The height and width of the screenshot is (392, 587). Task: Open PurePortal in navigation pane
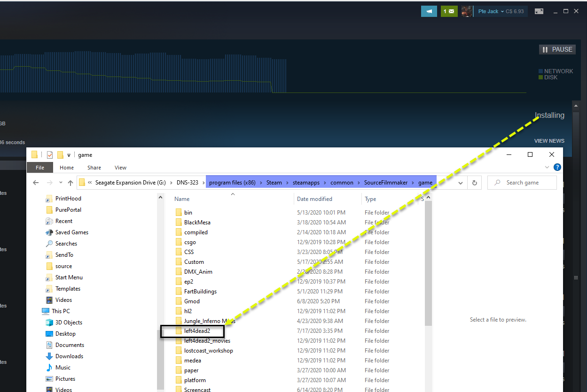(x=68, y=210)
